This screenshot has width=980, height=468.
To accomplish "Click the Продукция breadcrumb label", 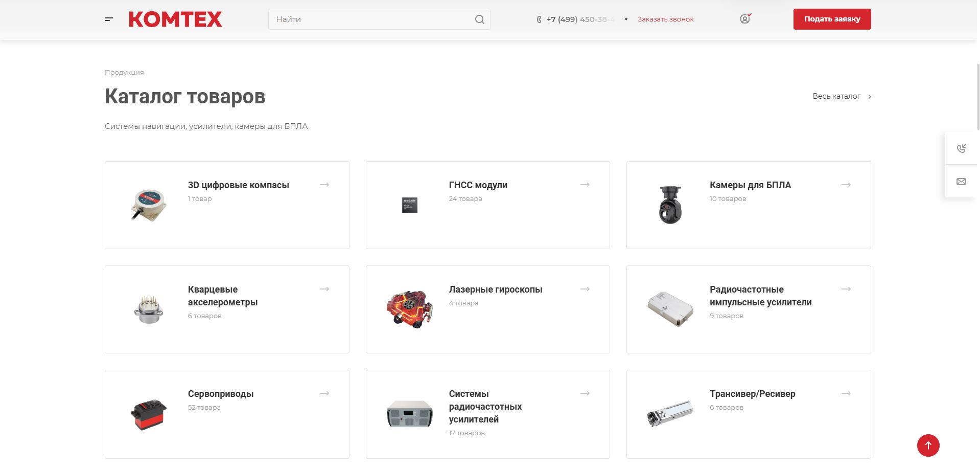I will [124, 73].
